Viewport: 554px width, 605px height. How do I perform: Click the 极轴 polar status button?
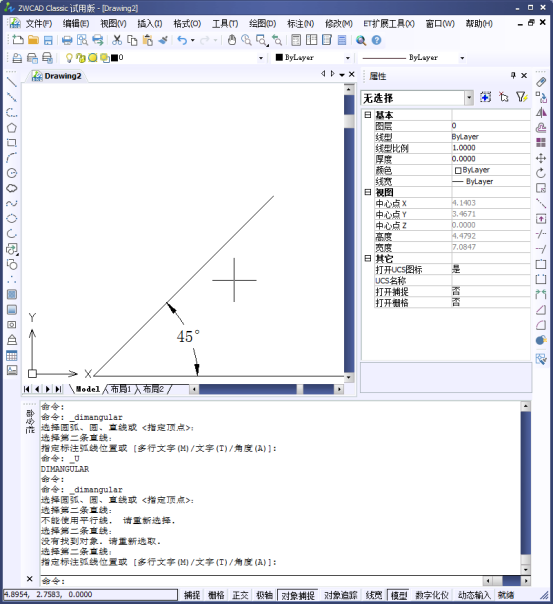pyautogui.click(x=265, y=595)
